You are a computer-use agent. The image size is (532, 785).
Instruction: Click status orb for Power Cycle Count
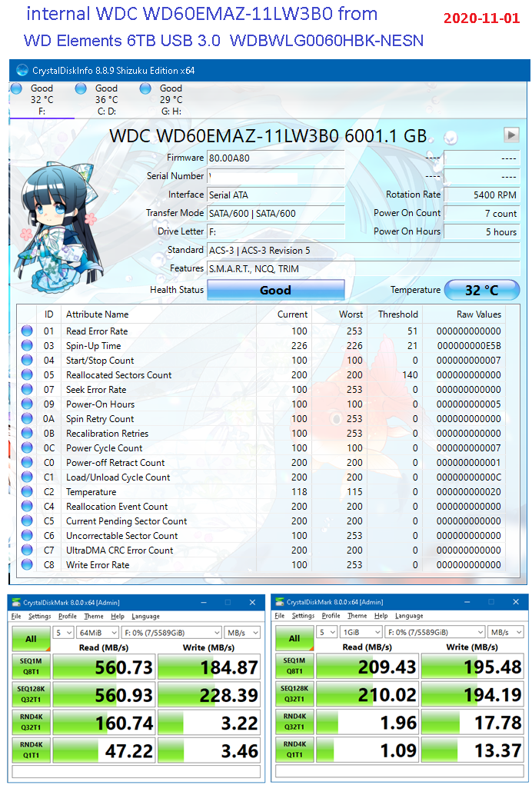(27, 447)
